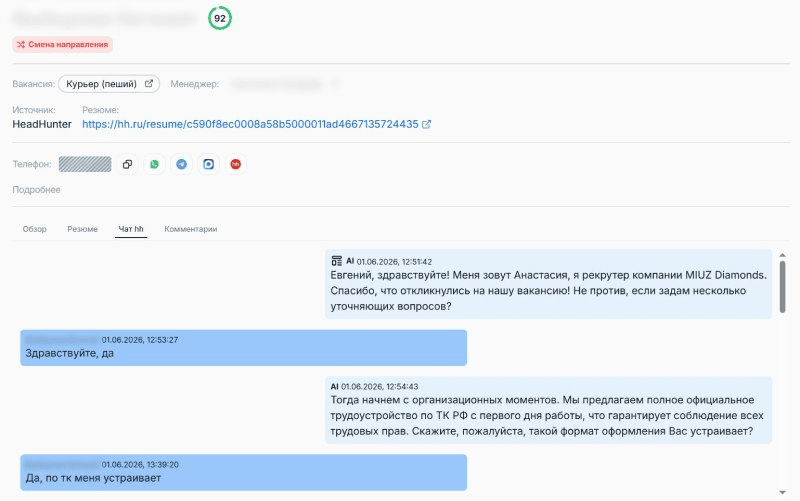
Task: Click the chat scrollbar thumb
Action: (782, 287)
